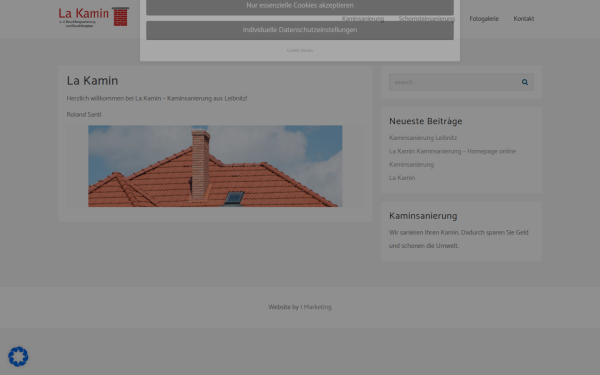
Task: Click the Roland Santl text
Action: point(84,114)
